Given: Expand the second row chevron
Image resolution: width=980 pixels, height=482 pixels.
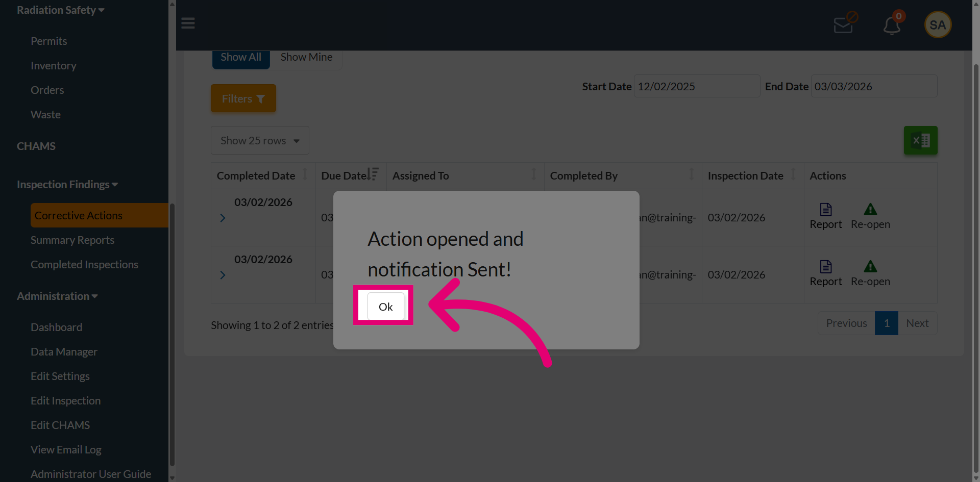Looking at the screenshot, I should [223, 275].
